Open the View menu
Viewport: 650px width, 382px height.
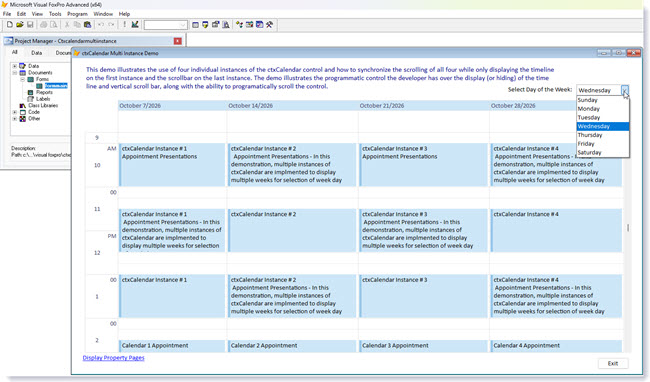pyautogui.click(x=37, y=14)
